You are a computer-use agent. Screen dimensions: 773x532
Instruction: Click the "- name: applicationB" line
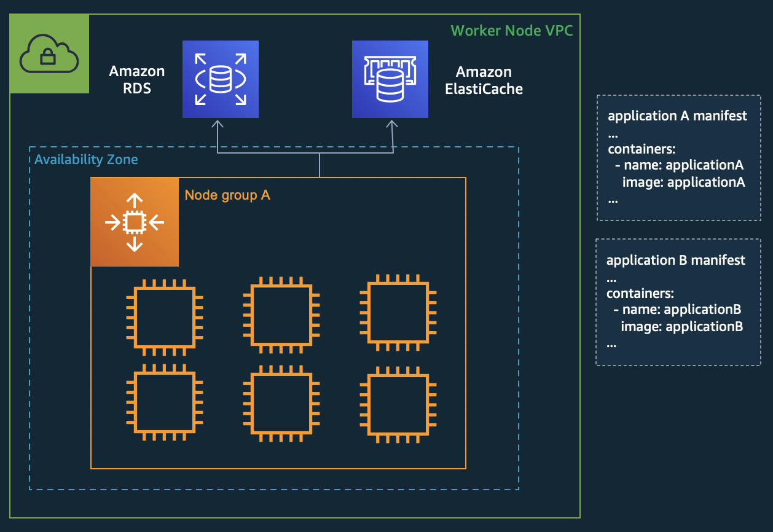pyautogui.click(x=677, y=310)
